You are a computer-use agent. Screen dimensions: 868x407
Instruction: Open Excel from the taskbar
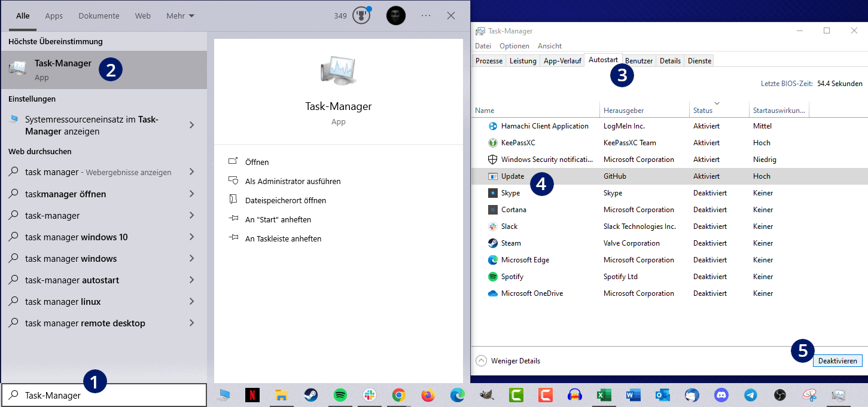point(604,395)
